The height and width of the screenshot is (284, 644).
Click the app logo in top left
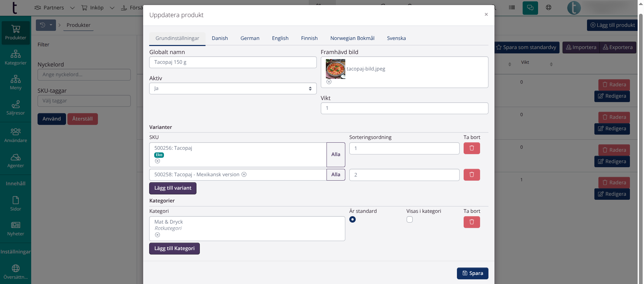14,8
